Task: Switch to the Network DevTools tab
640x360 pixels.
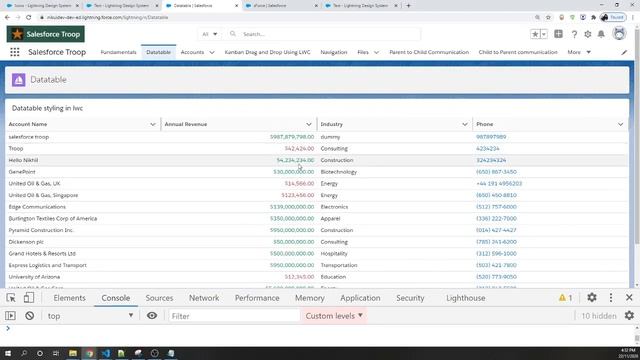Action: [x=204, y=298]
